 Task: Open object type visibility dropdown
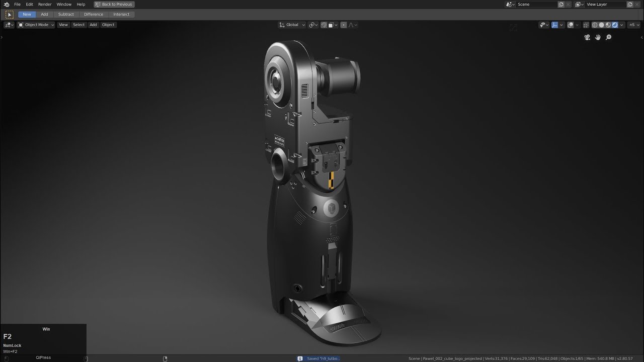pyautogui.click(x=544, y=25)
